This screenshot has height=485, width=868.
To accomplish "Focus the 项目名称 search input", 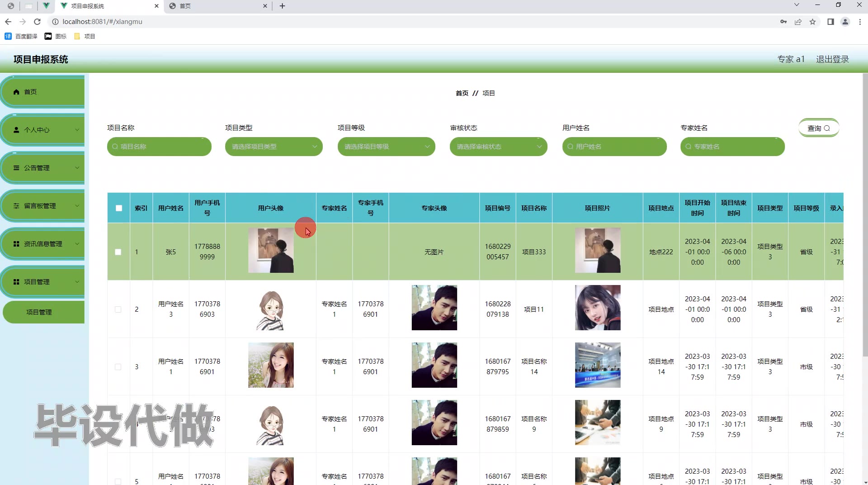I will pos(159,147).
